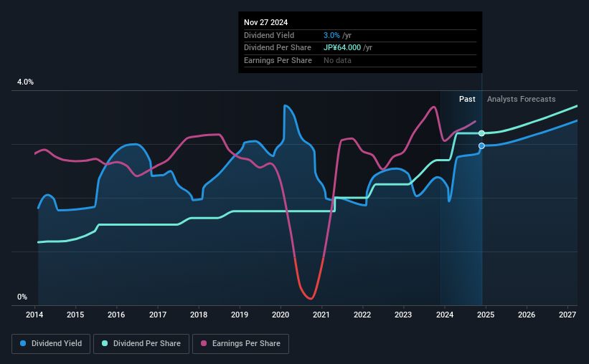Click the 'Past' section label

click(467, 99)
